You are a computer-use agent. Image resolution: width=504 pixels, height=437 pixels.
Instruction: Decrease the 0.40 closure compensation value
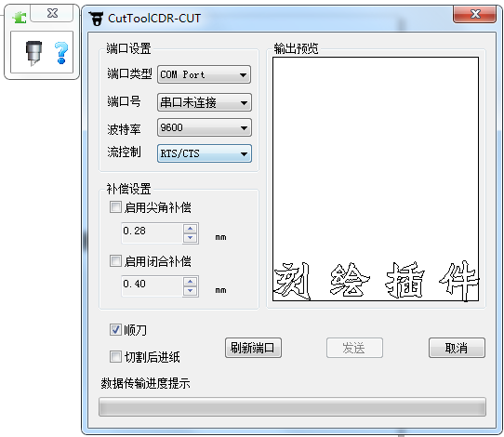click(x=191, y=291)
